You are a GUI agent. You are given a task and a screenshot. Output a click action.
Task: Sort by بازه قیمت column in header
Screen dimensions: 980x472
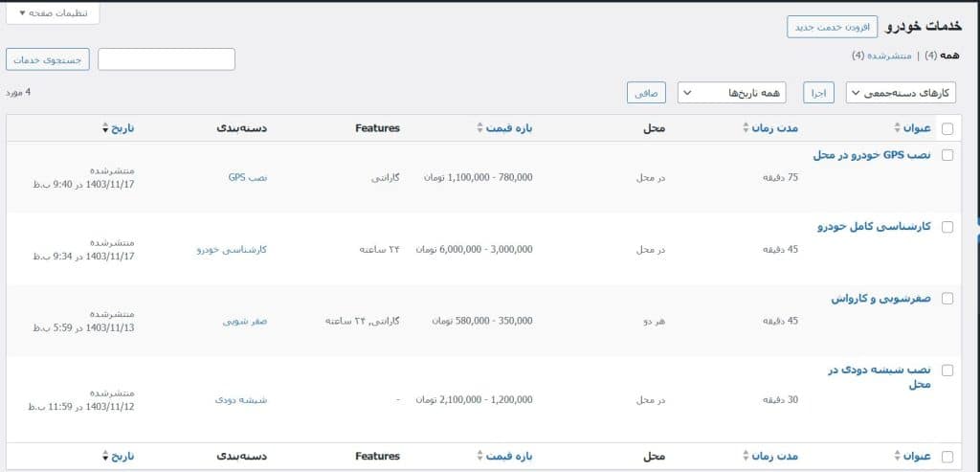click(x=505, y=128)
